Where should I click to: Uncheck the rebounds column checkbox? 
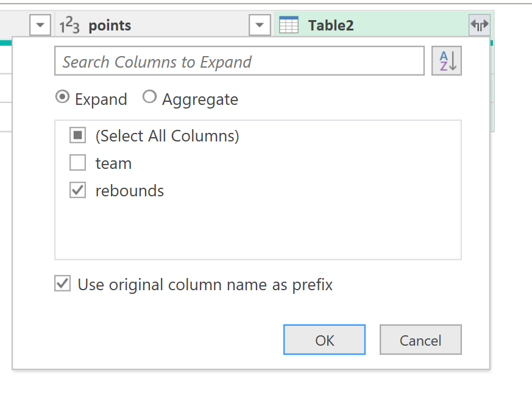(x=77, y=190)
